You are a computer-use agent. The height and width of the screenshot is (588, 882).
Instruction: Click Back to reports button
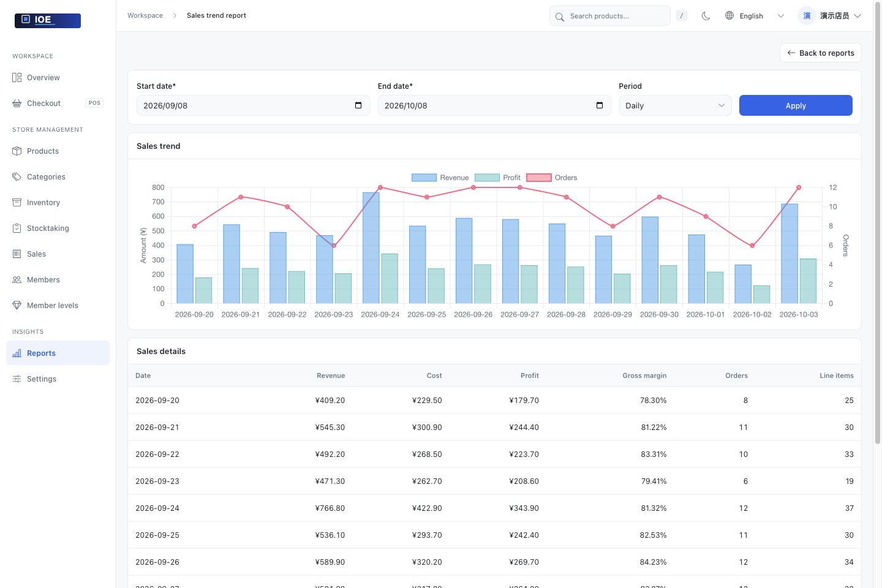point(821,53)
